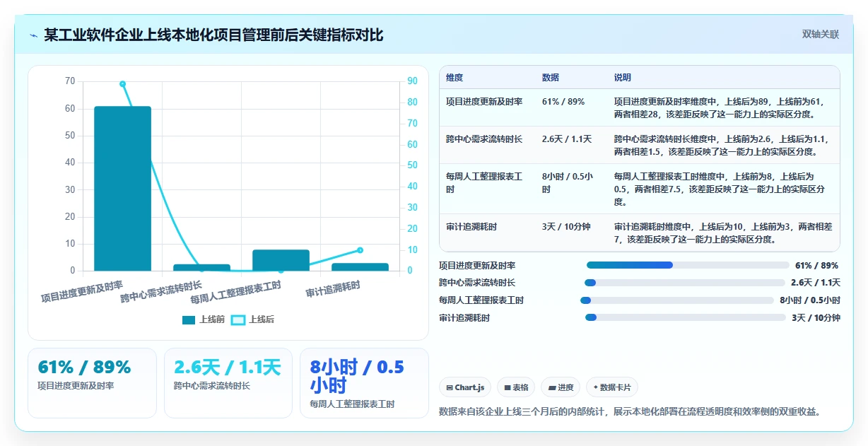This screenshot has height=446, width=868.
Task: Open the 61% / 89% data card
Action: (92, 383)
